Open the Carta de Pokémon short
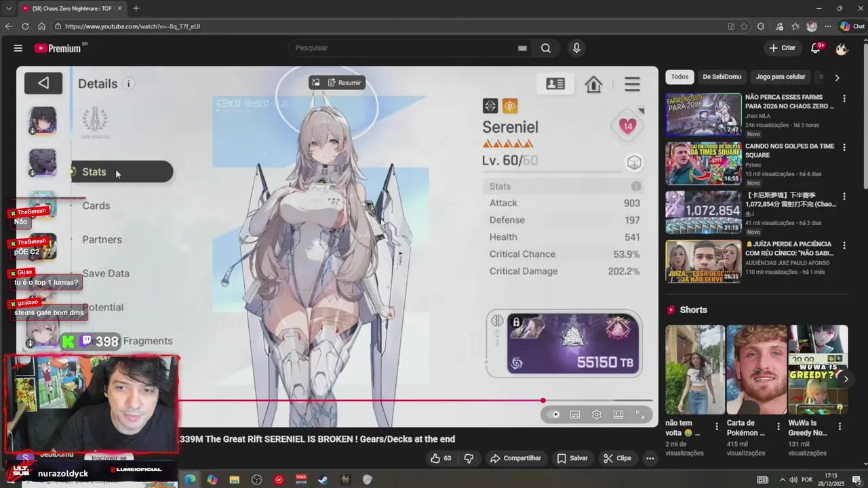 click(x=757, y=369)
